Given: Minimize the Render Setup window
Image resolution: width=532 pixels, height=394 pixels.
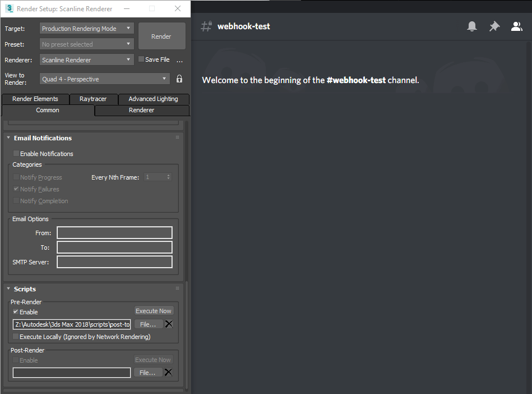Looking at the screenshot, I should pyautogui.click(x=127, y=8).
